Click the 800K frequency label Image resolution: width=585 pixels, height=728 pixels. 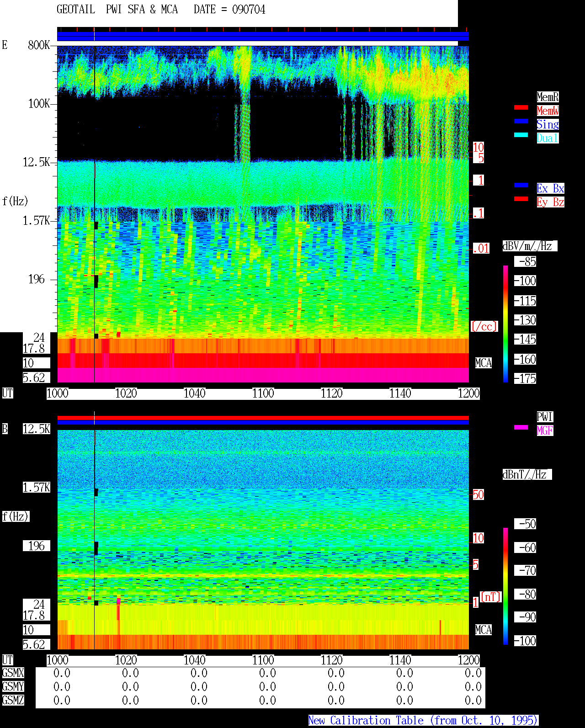[39, 45]
